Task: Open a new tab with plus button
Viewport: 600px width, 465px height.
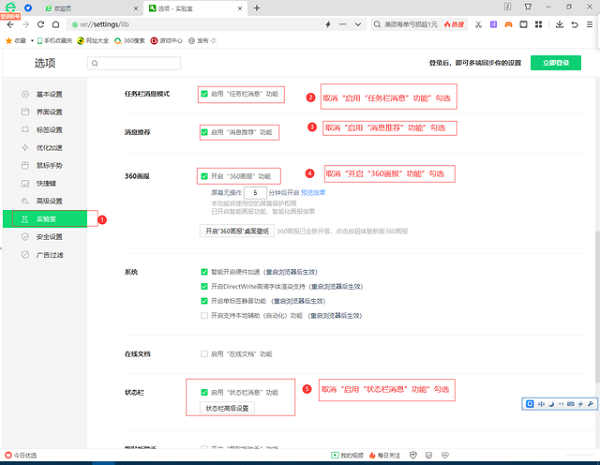Action: (257, 8)
